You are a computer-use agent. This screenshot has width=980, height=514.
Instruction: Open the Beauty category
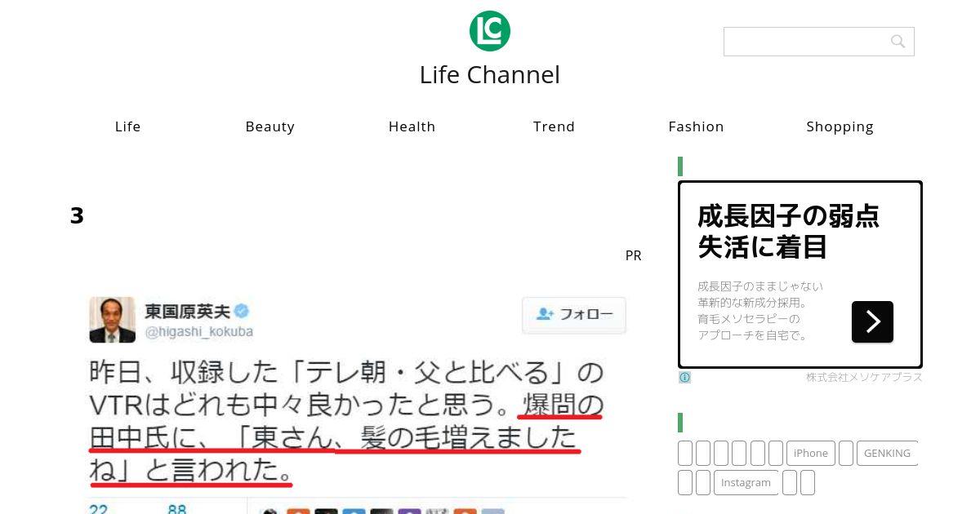tap(270, 126)
